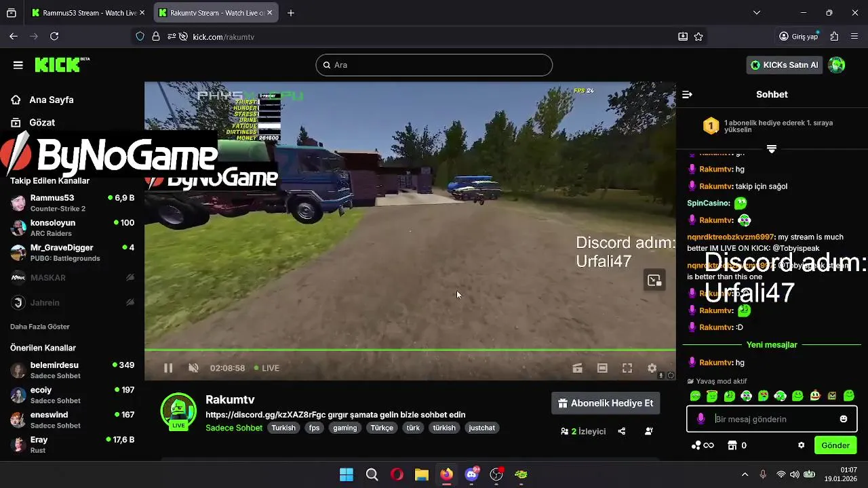Viewport: 868px width, 488px height.
Task: Click Giriş yap account button
Action: 799,37
